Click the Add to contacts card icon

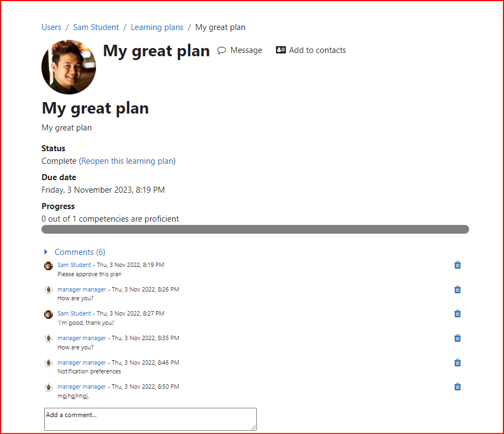(x=280, y=50)
